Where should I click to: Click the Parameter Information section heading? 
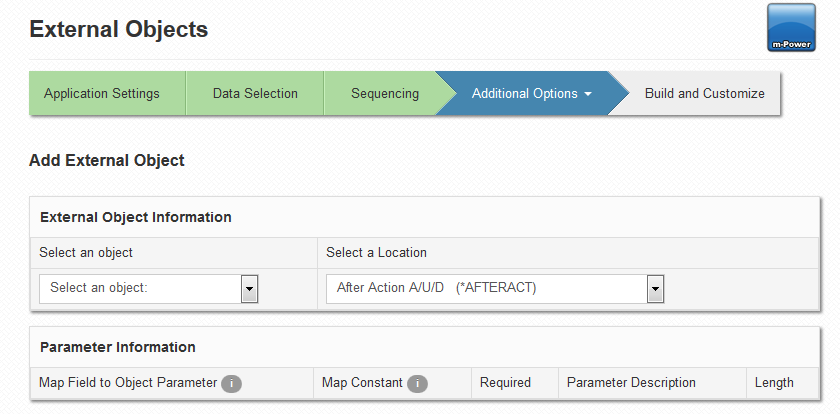point(118,347)
